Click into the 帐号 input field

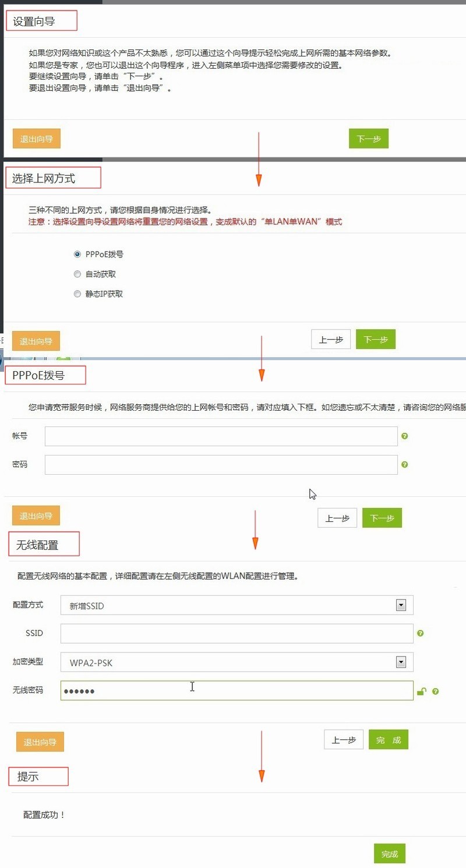[221, 435]
